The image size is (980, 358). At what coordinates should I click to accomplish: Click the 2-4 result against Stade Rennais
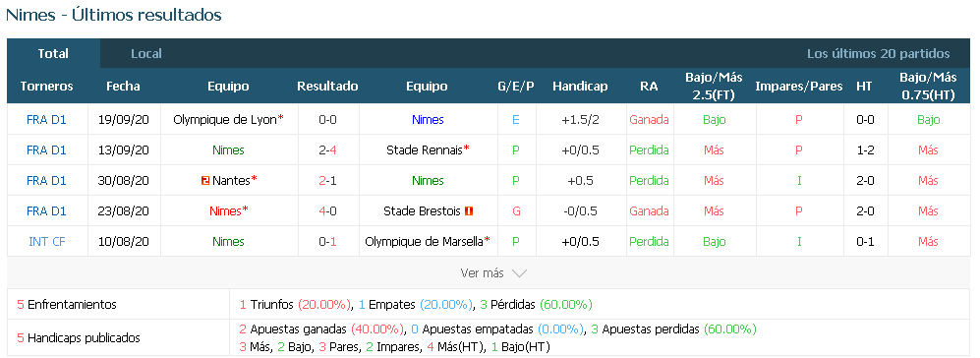pyautogui.click(x=327, y=150)
